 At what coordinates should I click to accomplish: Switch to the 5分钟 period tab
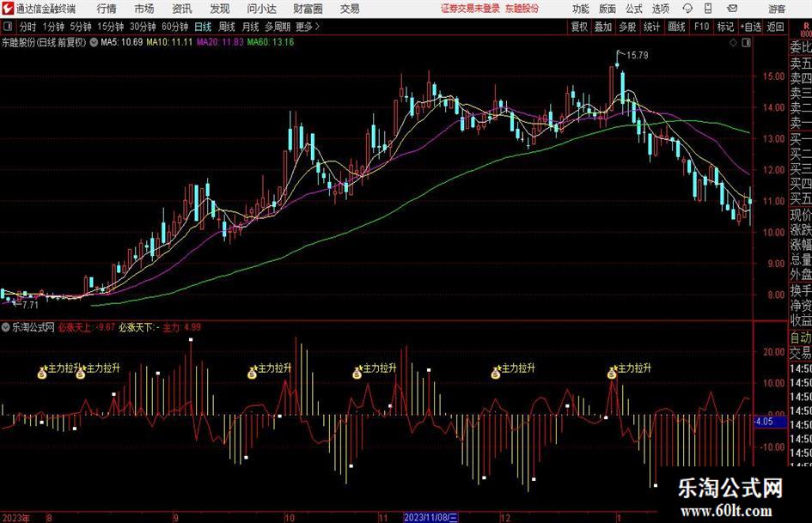point(80,27)
